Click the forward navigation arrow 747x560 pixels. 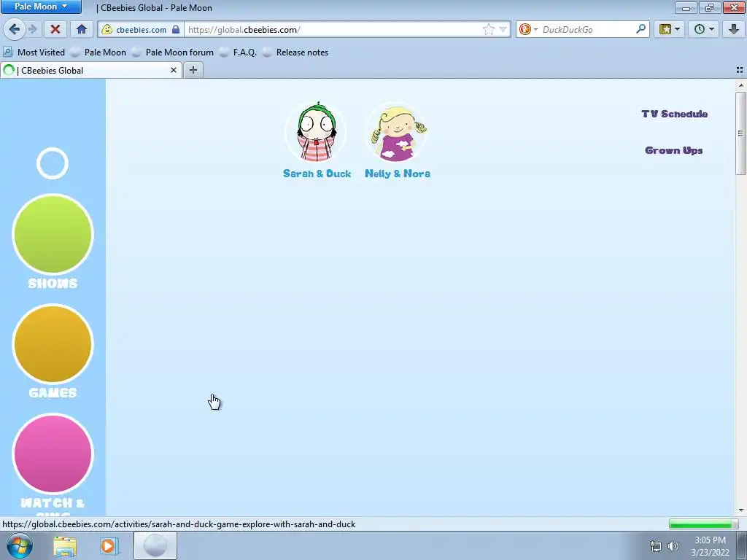pyautogui.click(x=33, y=29)
